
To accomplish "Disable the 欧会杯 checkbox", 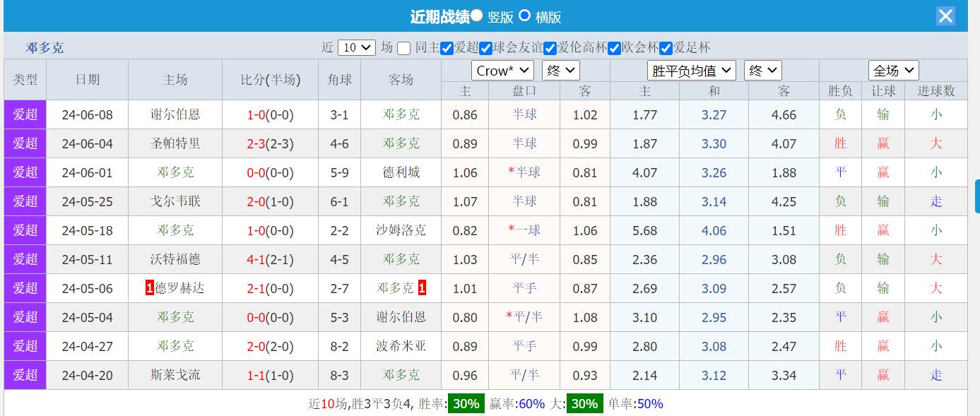I will pos(613,47).
